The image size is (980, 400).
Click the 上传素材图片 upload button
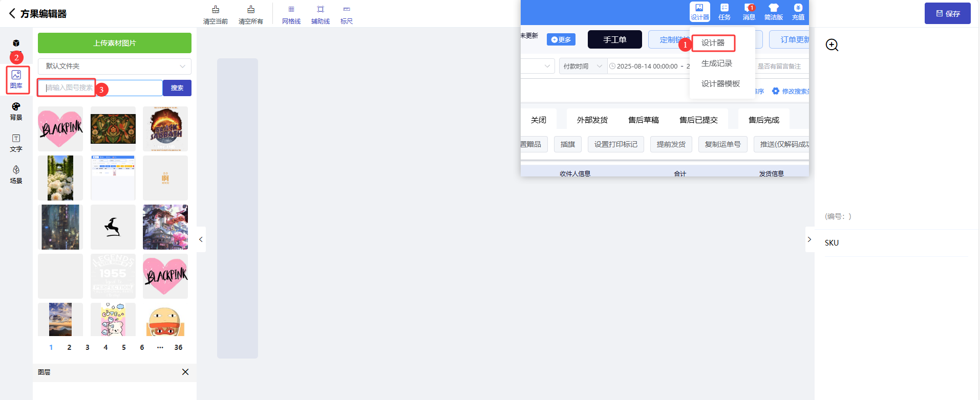tap(115, 43)
